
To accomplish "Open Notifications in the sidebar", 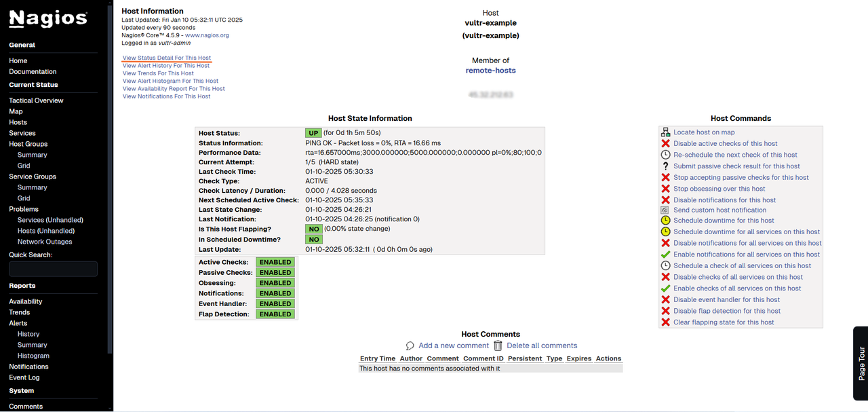I will (x=28, y=367).
